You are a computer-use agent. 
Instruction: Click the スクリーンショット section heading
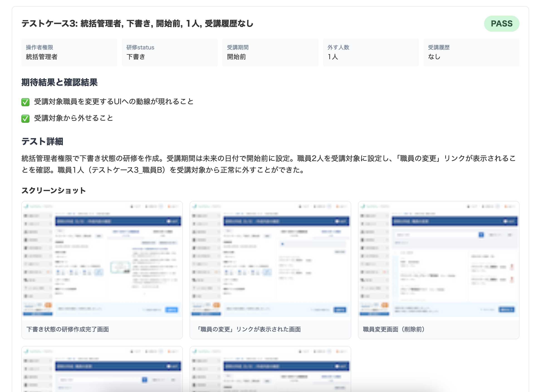(54, 190)
